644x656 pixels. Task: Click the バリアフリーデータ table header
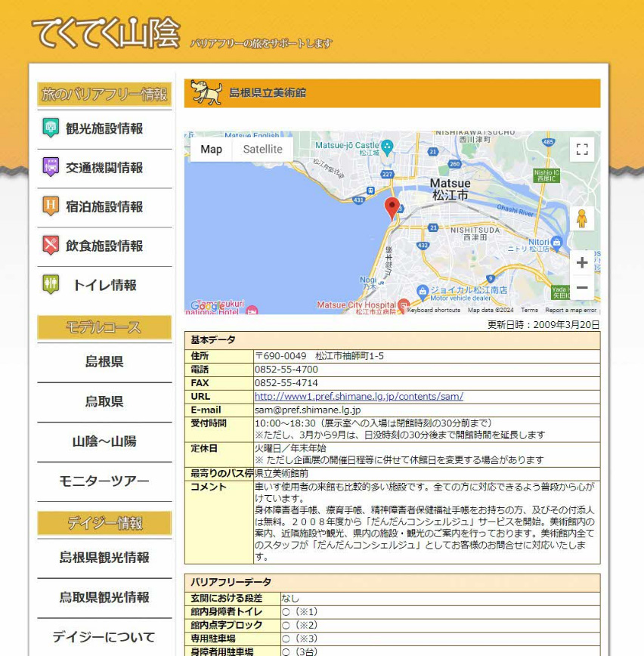coord(392,582)
